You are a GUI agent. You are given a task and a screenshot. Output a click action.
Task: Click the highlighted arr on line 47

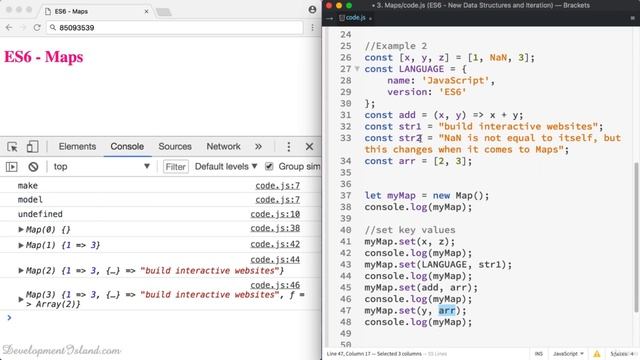click(447, 311)
